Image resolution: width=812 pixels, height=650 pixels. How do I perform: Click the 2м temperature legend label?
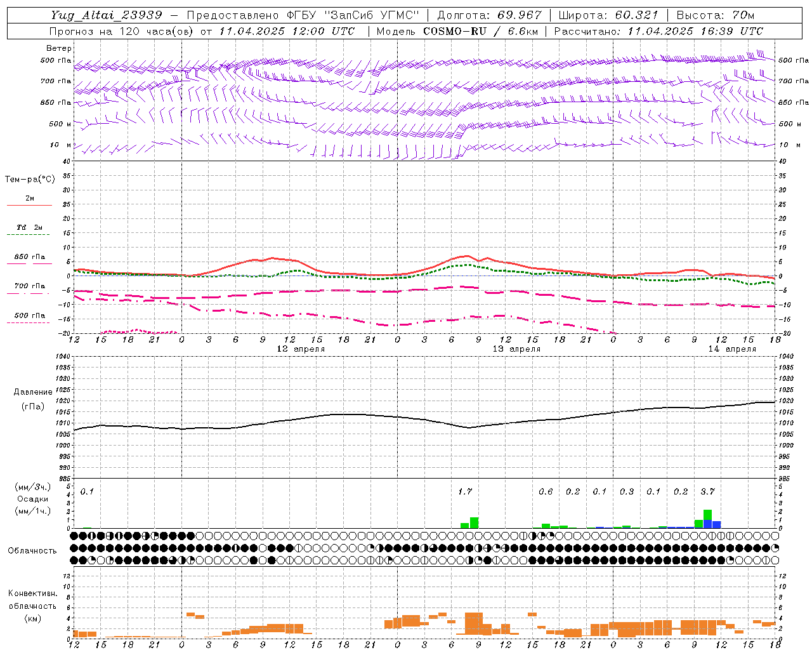pos(30,199)
